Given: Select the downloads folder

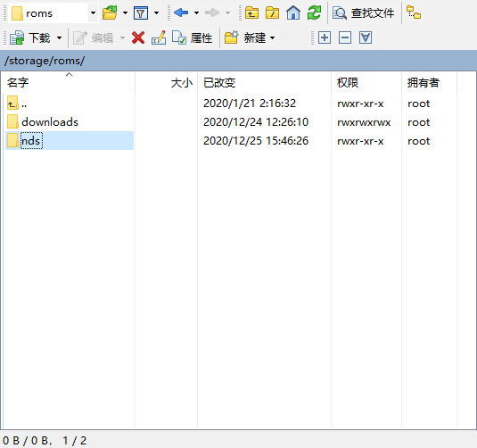Looking at the screenshot, I should pos(50,122).
